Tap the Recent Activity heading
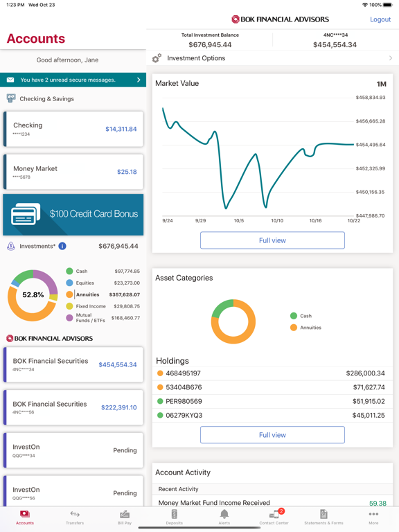The height and width of the screenshot is (532, 399). 179,489
